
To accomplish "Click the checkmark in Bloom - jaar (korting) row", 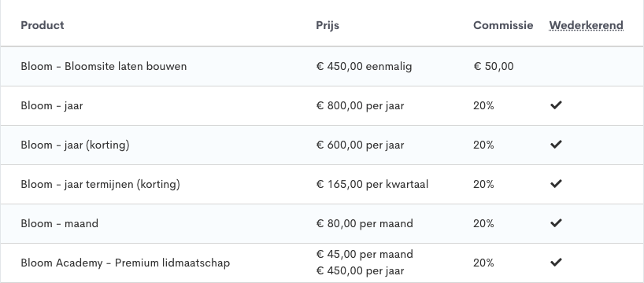I will 556,145.
